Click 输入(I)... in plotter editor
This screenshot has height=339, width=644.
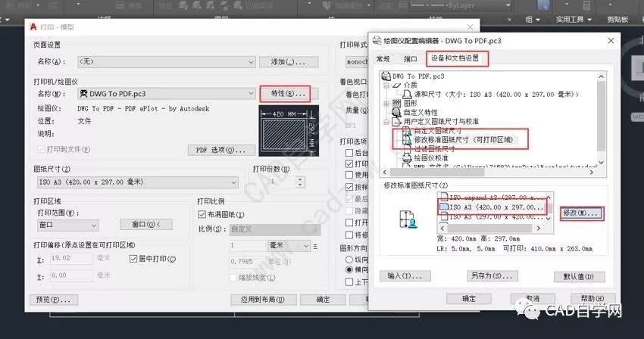tap(405, 275)
